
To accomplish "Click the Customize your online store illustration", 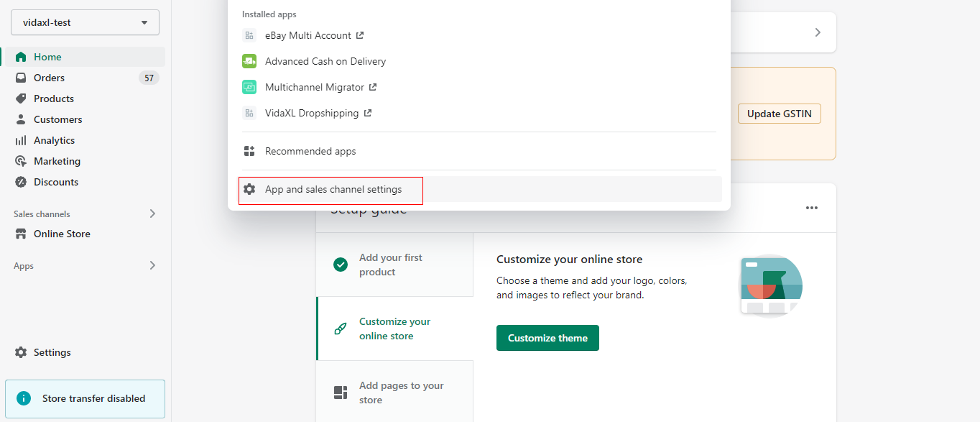I will coord(772,285).
